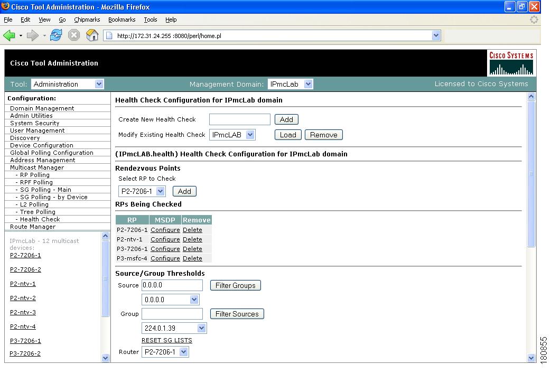Open the Modify Existing Health Check dropdown
The width and height of the screenshot is (551, 392).
point(232,135)
